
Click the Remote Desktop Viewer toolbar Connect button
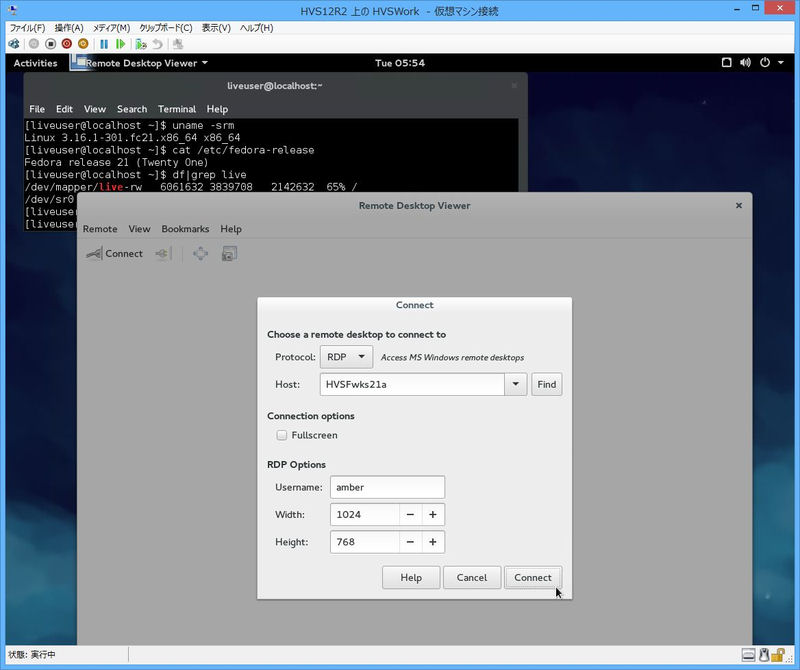(x=115, y=254)
